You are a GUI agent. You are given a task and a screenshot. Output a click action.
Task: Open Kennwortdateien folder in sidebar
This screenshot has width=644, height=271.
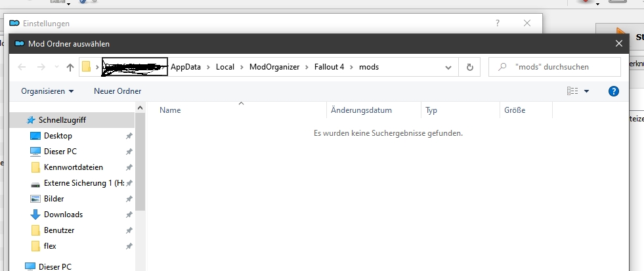pyautogui.click(x=73, y=167)
